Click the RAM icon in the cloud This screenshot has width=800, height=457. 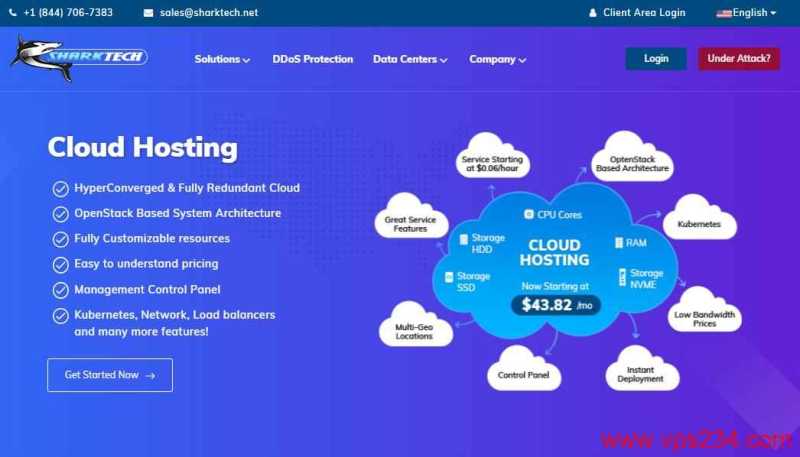point(619,243)
